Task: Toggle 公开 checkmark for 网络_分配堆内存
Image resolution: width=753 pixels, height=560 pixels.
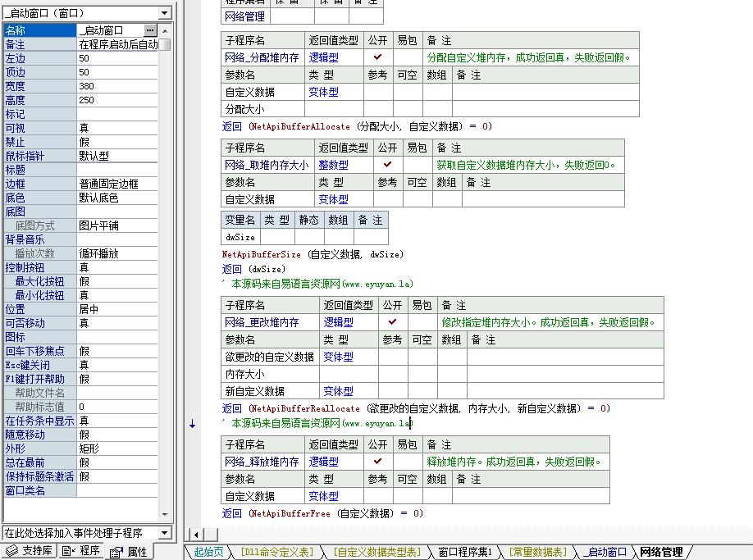Action: [378, 57]
